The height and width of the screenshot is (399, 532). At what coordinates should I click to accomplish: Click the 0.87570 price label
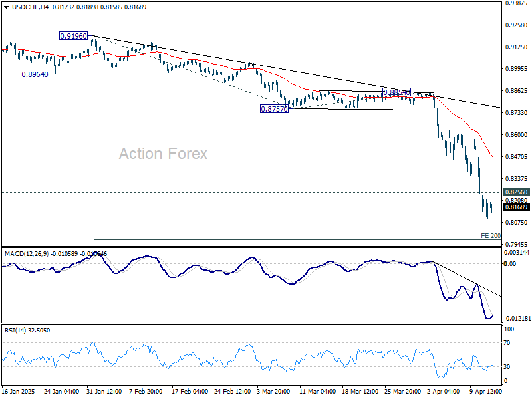click(274, 109)
